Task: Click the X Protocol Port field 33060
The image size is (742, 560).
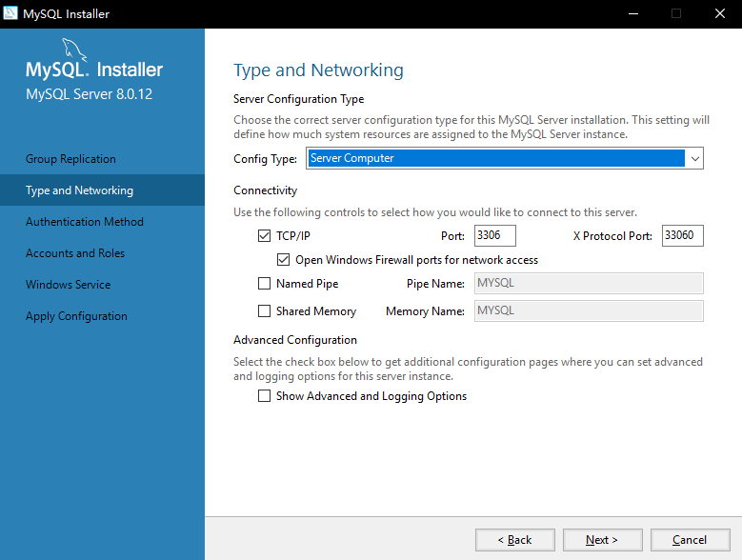Action: [x=682, y=235]
